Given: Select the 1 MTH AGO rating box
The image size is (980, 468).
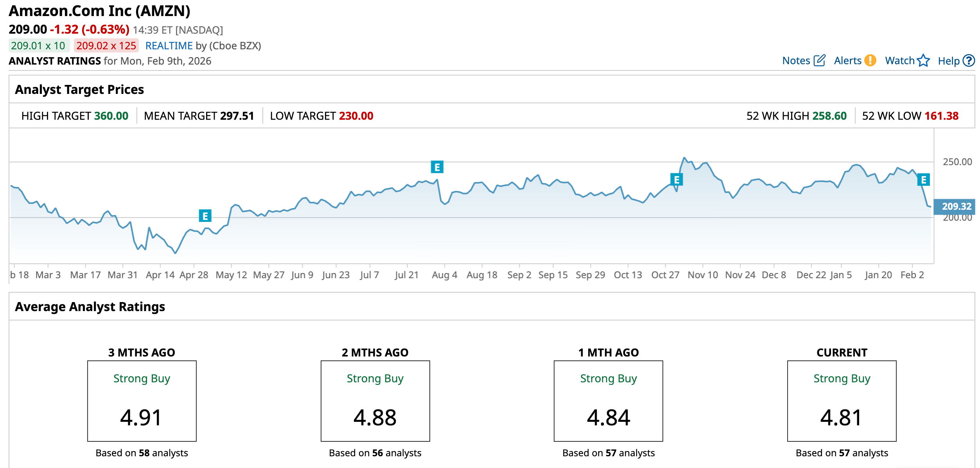Looking at the screenshot, I should 608,401.
